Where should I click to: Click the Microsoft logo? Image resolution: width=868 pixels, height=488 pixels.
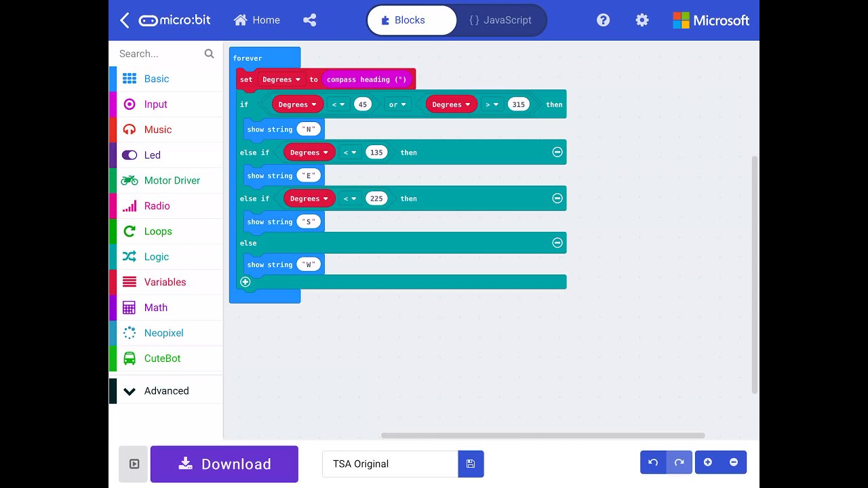point(711,20)
